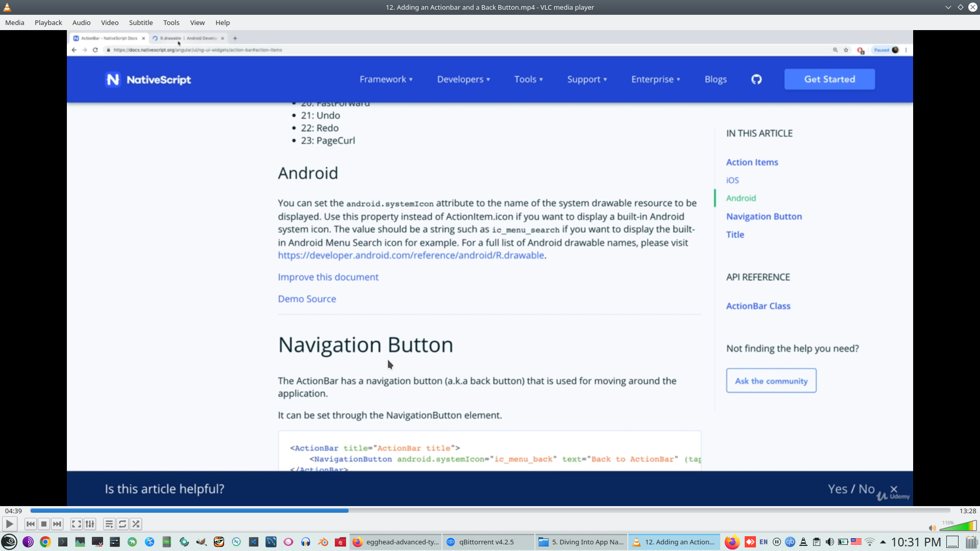Image resolution: width=980 pixels, height=551 pixels.
Task: Toggle loop repeat mode
Action: pyautogui.click(x=122, y=524)
